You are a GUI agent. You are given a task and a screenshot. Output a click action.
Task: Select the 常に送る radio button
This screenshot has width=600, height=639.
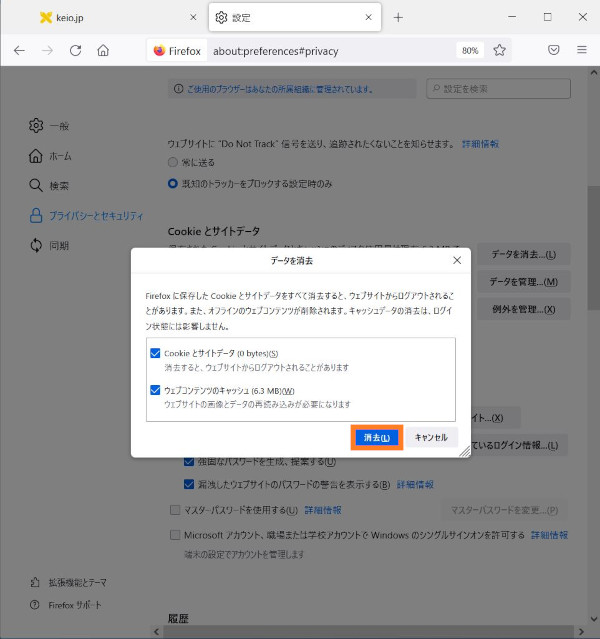click(173, 161)
